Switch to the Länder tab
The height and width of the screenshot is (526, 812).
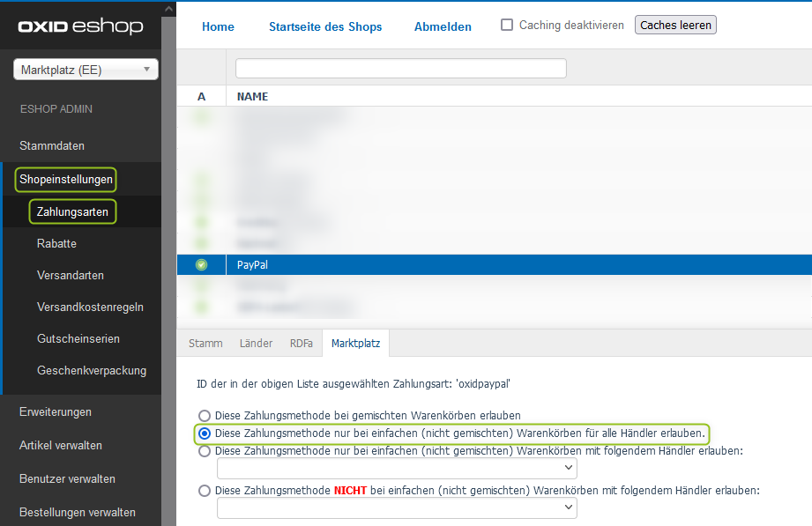point(256,344)
